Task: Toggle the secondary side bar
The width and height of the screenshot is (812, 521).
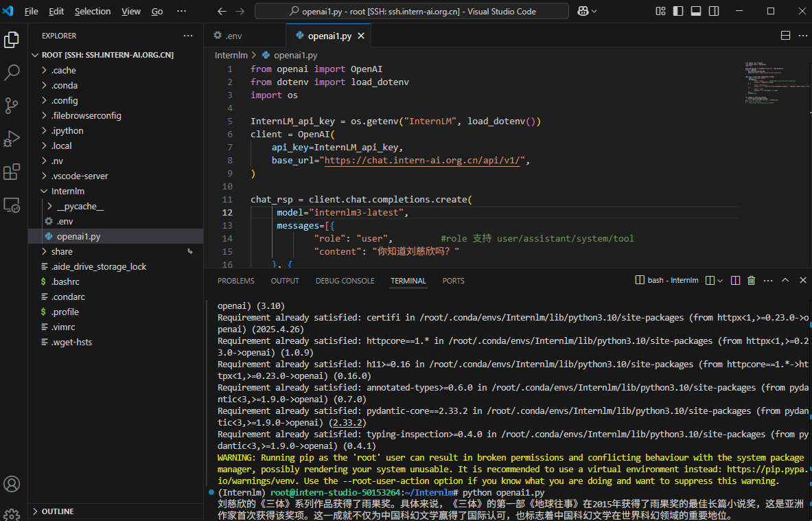Action: [x=714, y=11]
